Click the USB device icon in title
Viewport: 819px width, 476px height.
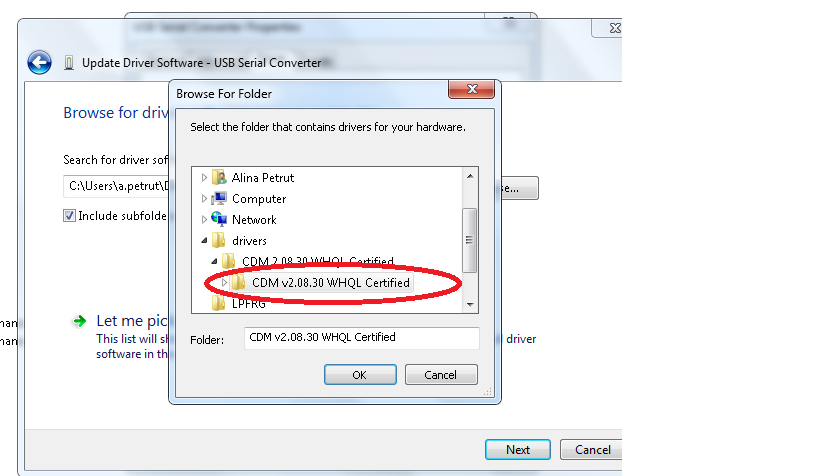[68, 63]
